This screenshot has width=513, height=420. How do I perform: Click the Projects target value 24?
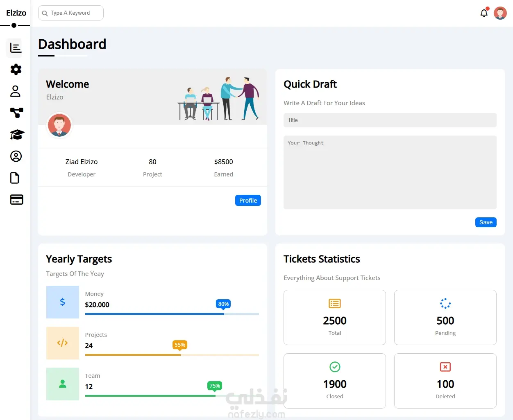point(89,345)
